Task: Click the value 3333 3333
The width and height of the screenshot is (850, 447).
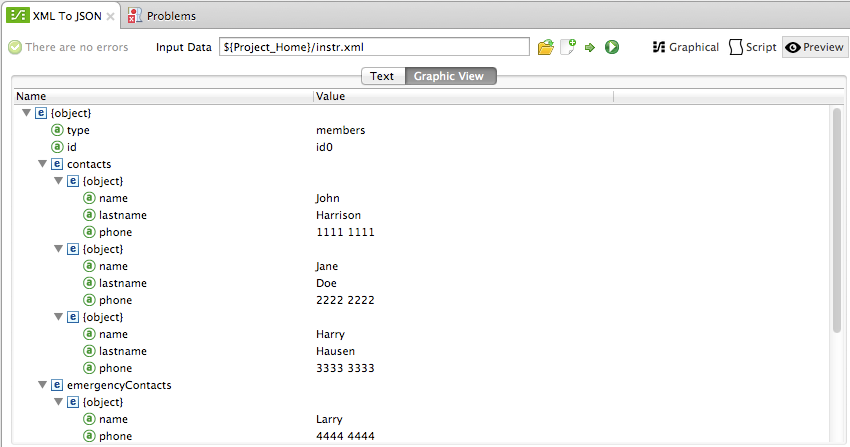Action: [x=345, y=368]
